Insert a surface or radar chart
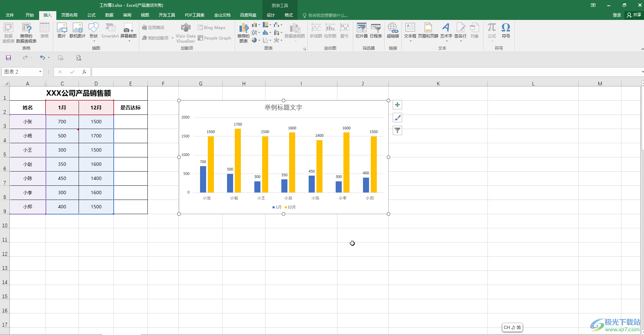The width and height of the screenshot is (644, 335). pyautogui.click(x=278, y=40)
